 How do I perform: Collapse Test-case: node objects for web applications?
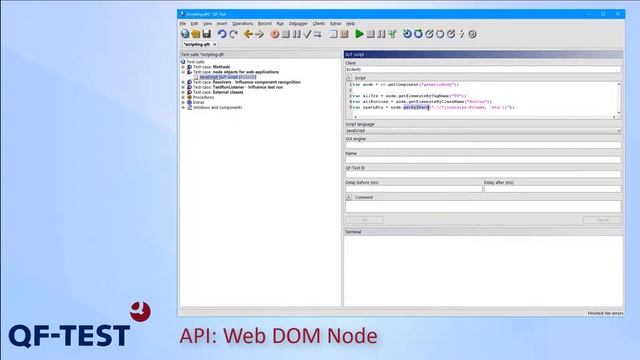point(183,72)
